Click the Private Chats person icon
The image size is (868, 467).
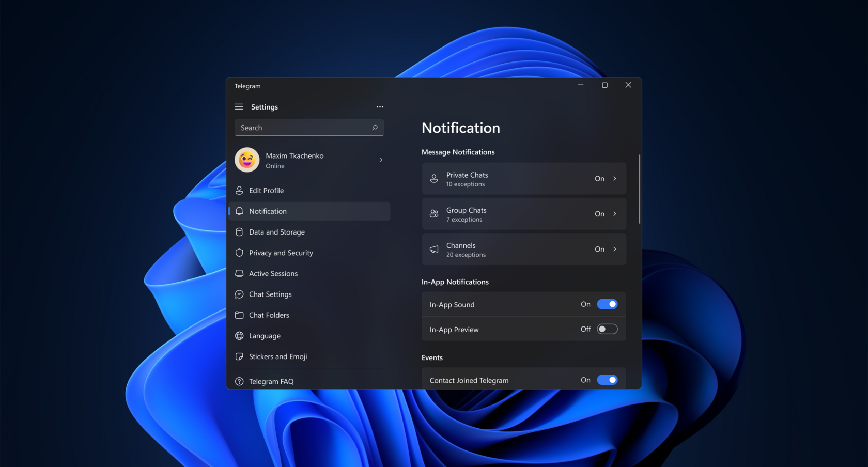(434, 179)
